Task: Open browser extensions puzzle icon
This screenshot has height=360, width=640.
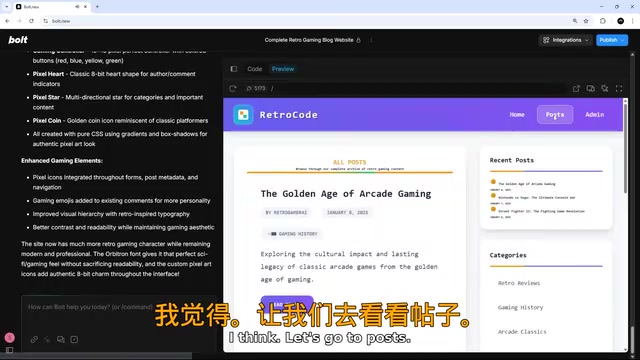Action: pyautogui.click(x=603, y=21)
